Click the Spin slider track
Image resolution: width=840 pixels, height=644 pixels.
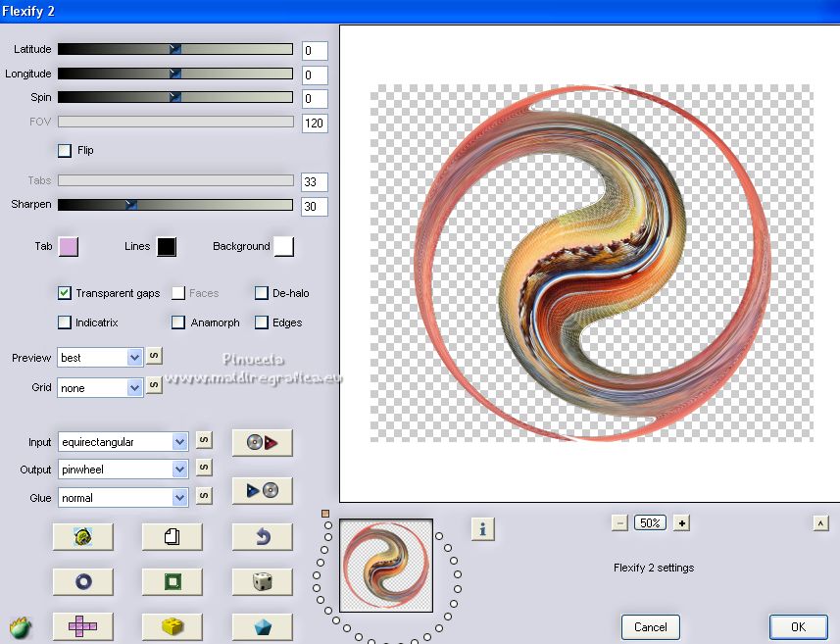[175, 97]
